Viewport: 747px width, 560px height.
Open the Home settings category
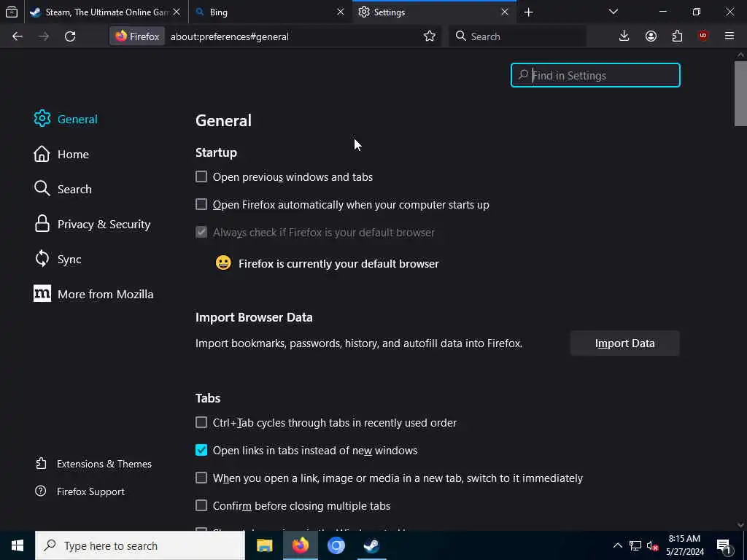point(61,155)
